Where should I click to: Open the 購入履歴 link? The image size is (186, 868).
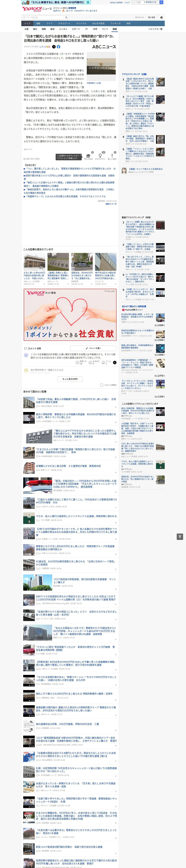(152, 17)
